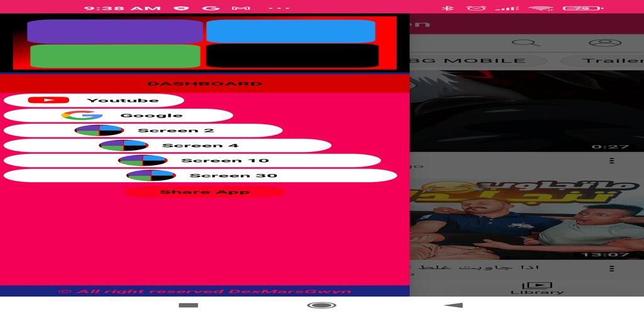Tap the Share App button
Viewport: 644px width, 314px height.
click(x=204, y=192)
